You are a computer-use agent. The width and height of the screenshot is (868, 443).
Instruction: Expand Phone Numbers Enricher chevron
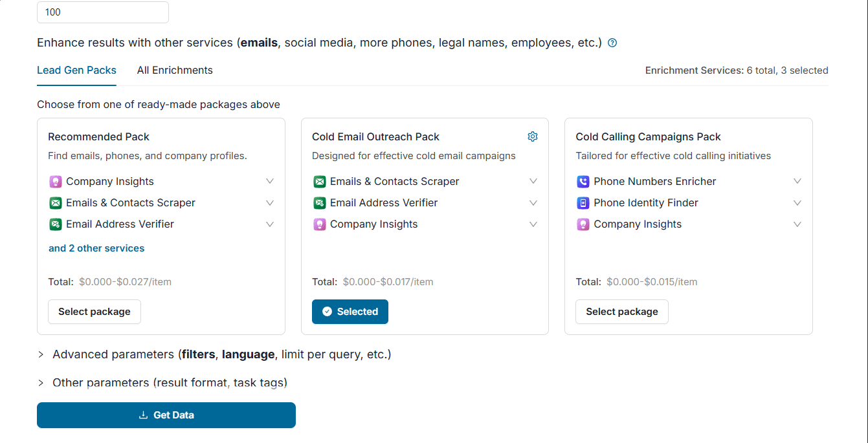click(x=797, y=182)
